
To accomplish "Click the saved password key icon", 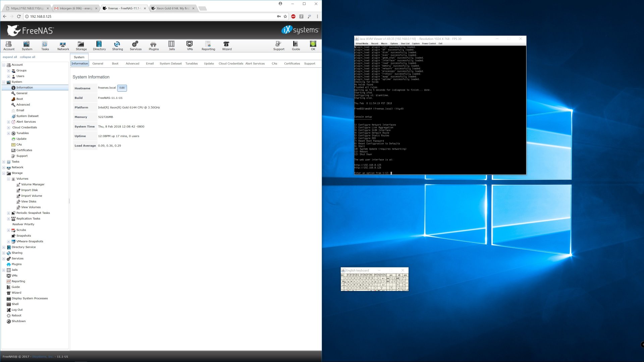I will pos(279,16).
